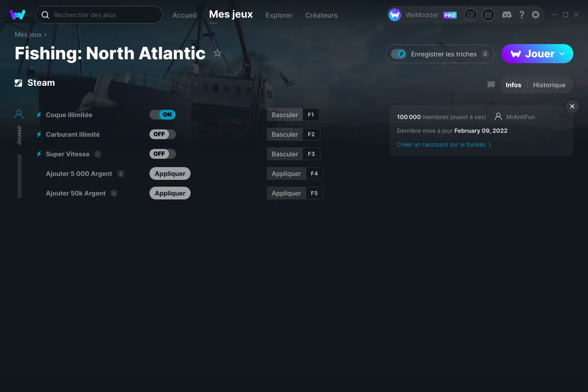Click the Steam platform icon
This screenshot has width=588, height=392.
[x=19, y=83]
